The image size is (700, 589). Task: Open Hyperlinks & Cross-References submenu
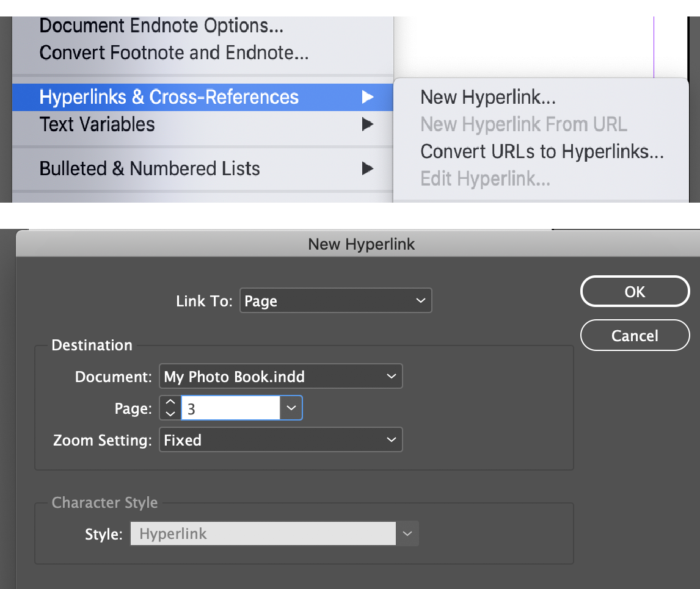[x=169, y=97]
